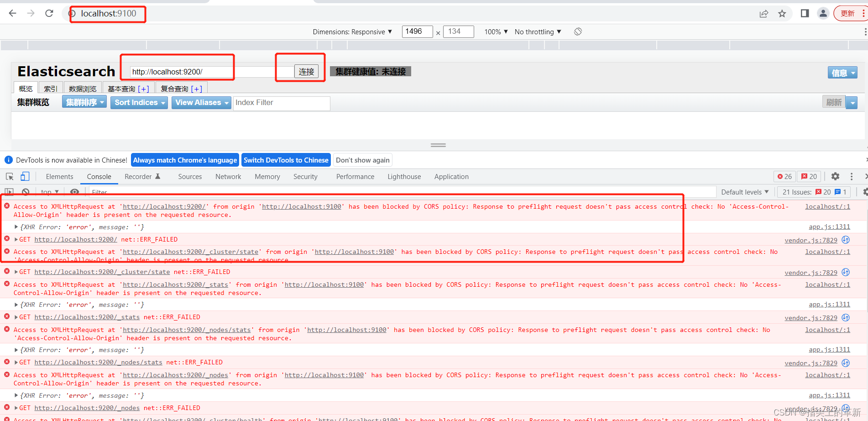Open the Lighthouse panel tab
The width and height of the screenshot is (868, 421).
pos(404,177)
